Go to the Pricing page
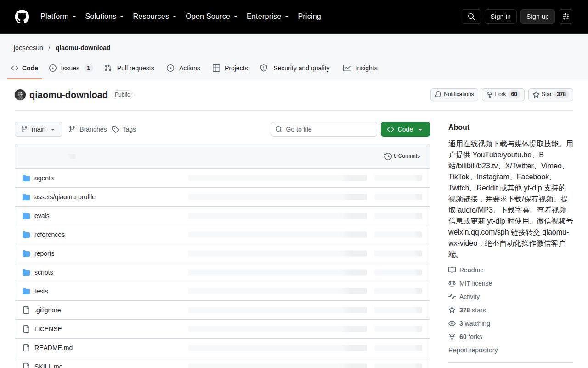Viewport: 588px width, 368px height. (309, 17)
